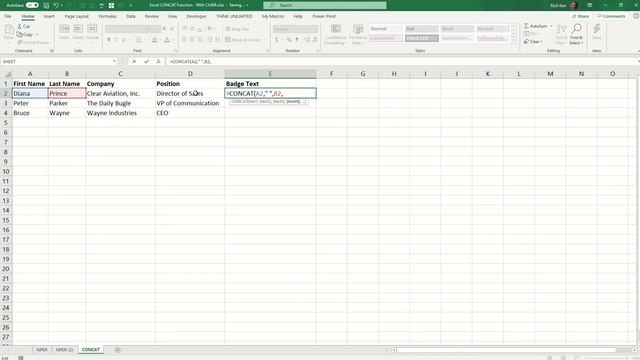The width and height of the screenshot is (640, 360).
Task: Click the Find & Select icon
Action: tap(576, 29)
